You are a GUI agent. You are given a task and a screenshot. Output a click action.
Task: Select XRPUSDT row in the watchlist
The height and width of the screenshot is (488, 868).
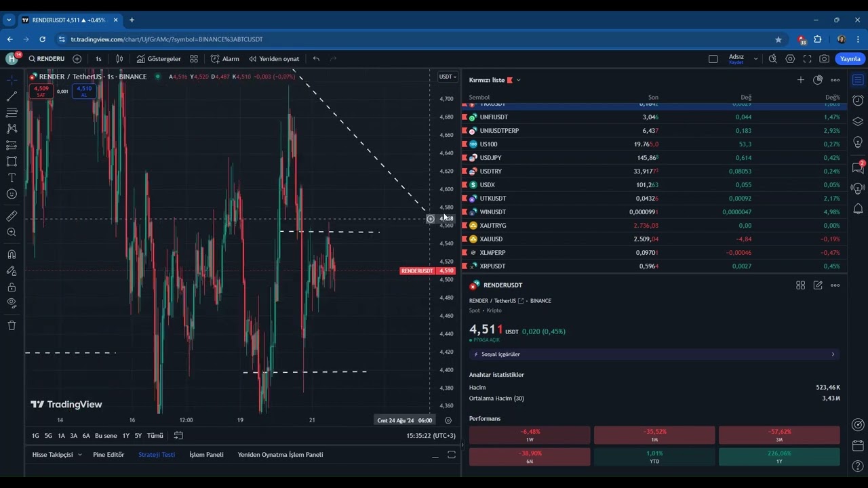point(654,266)
